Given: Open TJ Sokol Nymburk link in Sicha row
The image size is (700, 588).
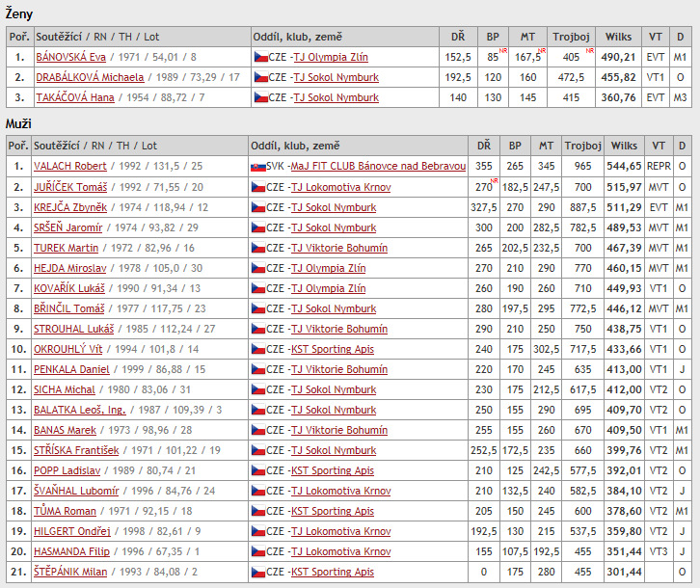Looking at the screenshot, I should coord(334,389).
